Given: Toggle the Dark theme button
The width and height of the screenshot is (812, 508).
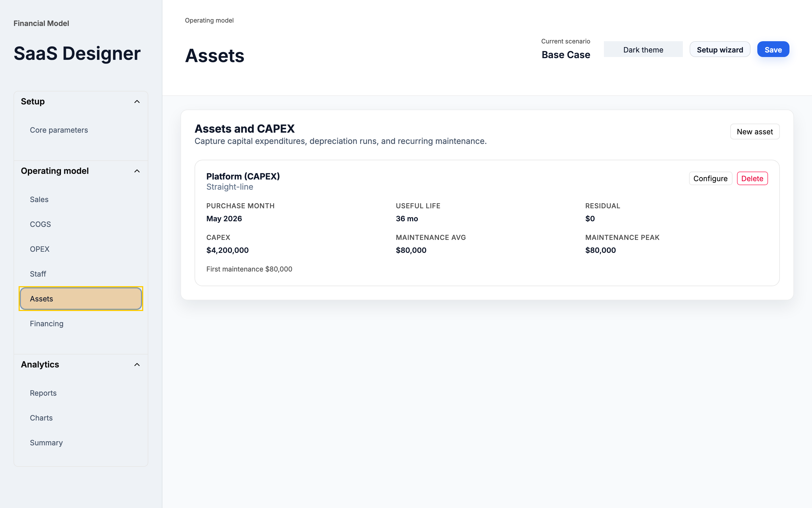Looking at the screenshot, I should click(643, 49).
